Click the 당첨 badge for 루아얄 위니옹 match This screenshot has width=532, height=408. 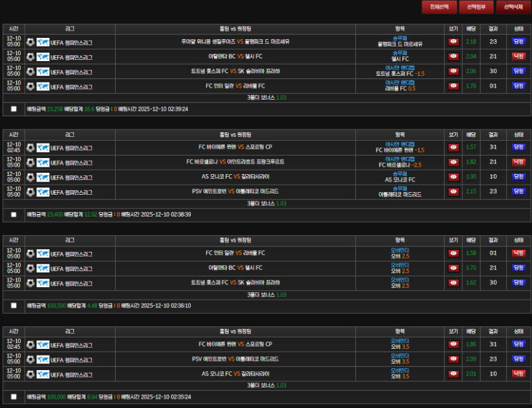pos(519,42)
